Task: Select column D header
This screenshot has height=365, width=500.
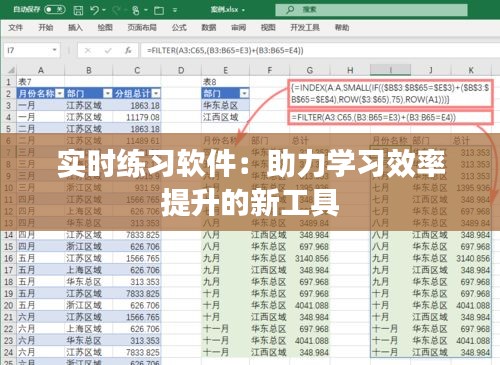Action: (x=181, y=70)
